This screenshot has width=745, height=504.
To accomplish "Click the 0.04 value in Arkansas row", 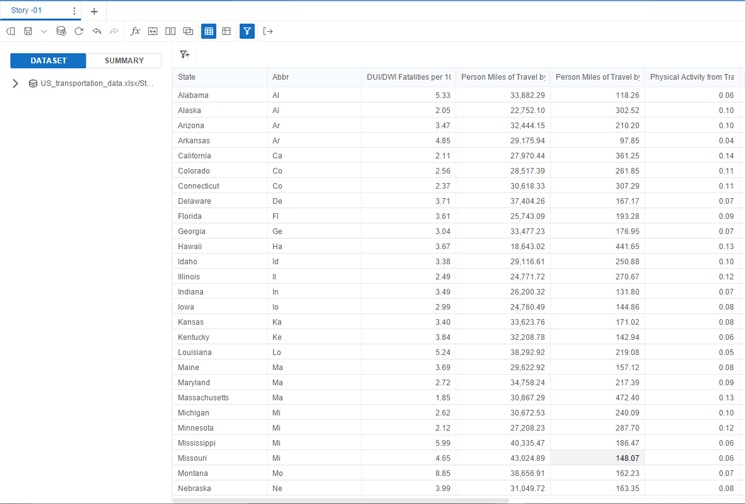I will pyautogui.click(x=692, y=141).
